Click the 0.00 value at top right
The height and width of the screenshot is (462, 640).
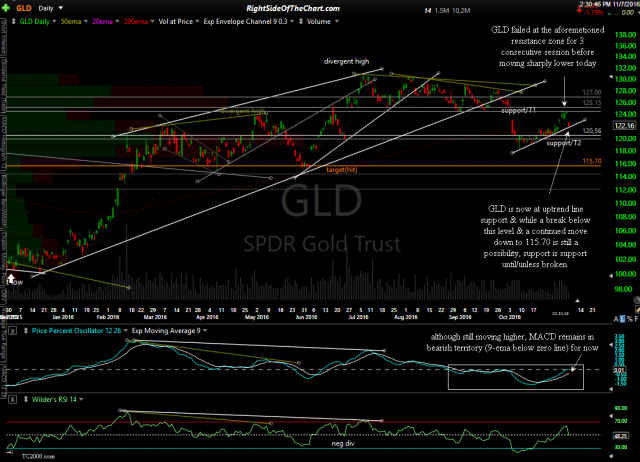coord(627,13)
